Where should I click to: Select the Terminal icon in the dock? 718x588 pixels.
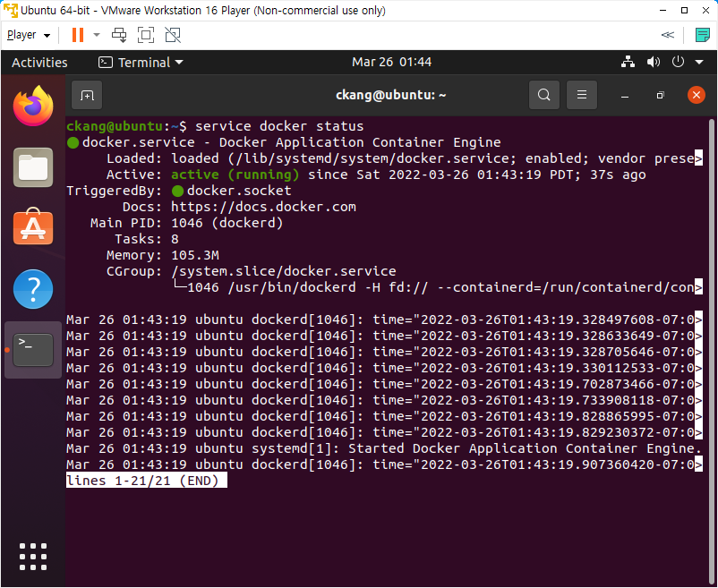pyautogui.click(x=33, y=350)
